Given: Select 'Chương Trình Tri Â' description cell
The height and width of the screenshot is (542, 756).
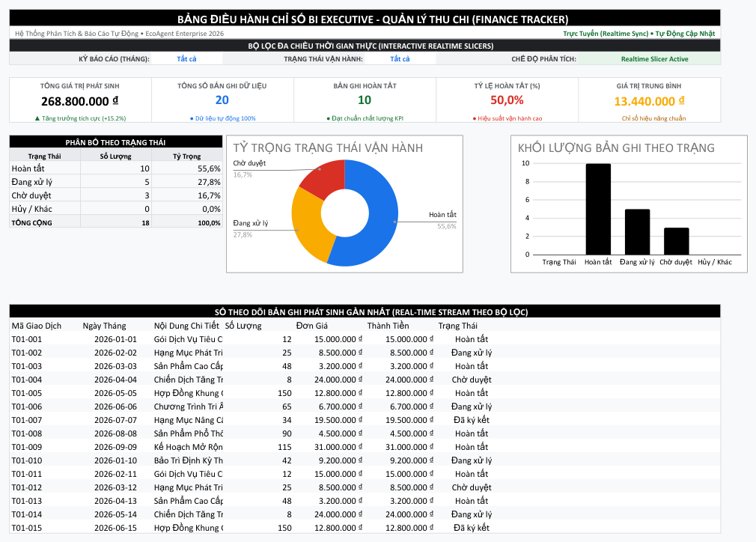Looking at the screenshot, I should coord(188,406).
